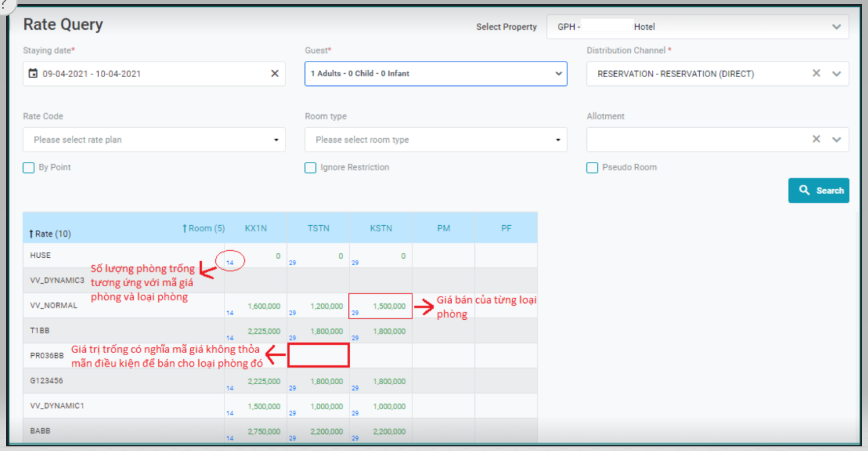This screenshot has width=868, height=451.
Task: Tick the Ignore Restriction checkbox
Action: point(311,168)
